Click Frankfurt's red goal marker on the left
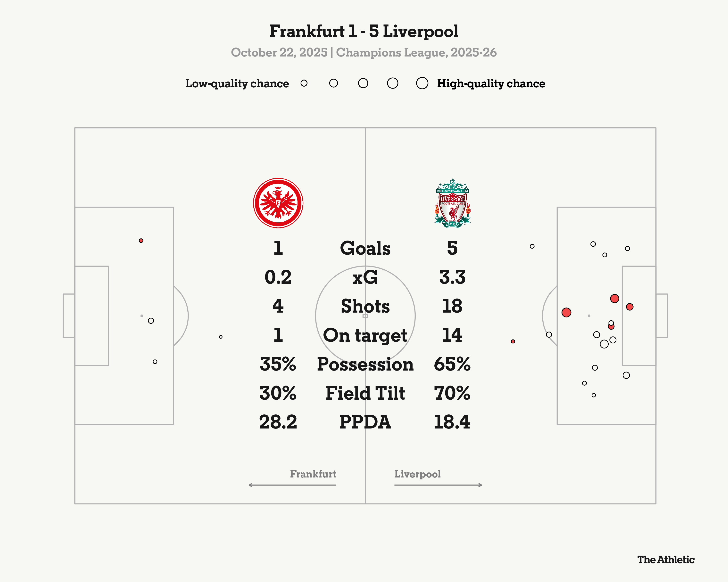 [x=141, y=241]
